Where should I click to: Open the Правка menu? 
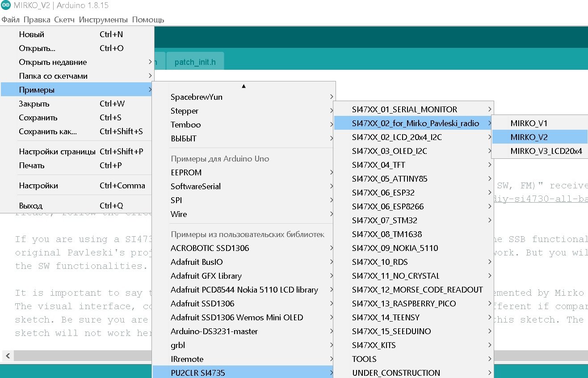37,20
